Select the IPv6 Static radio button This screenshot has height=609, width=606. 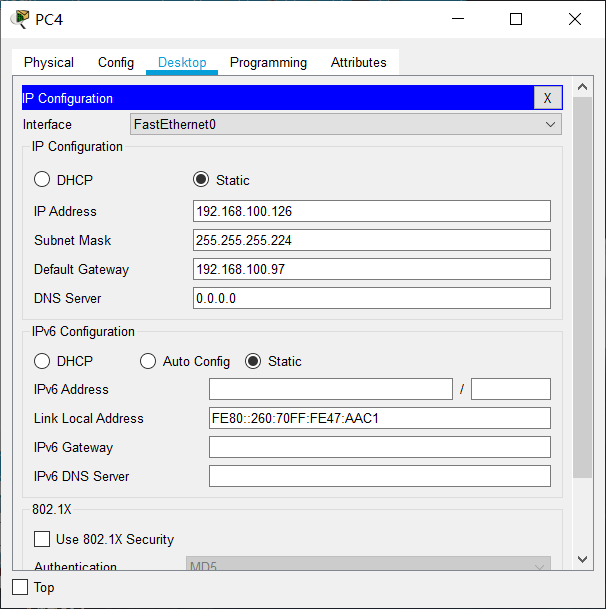pos(253,361)
